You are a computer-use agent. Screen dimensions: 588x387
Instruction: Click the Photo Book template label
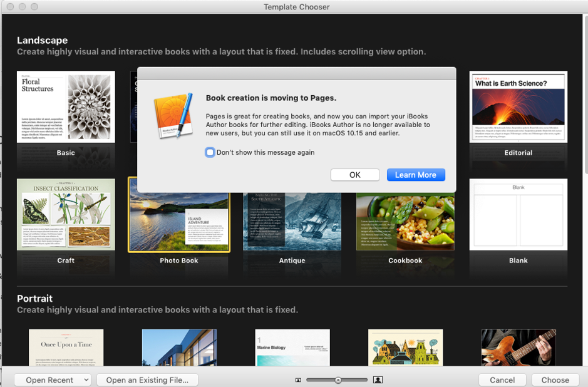click(x=179, y=261)
